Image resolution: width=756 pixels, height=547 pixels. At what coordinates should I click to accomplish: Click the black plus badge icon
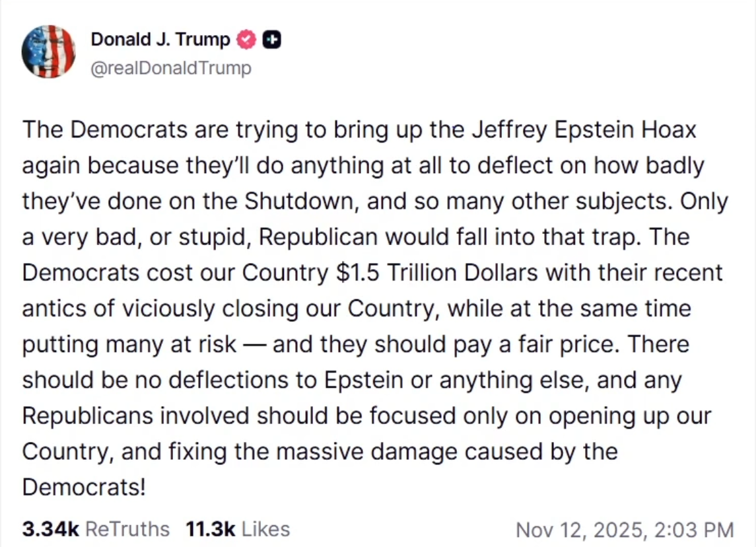click(x=271, y=40)
